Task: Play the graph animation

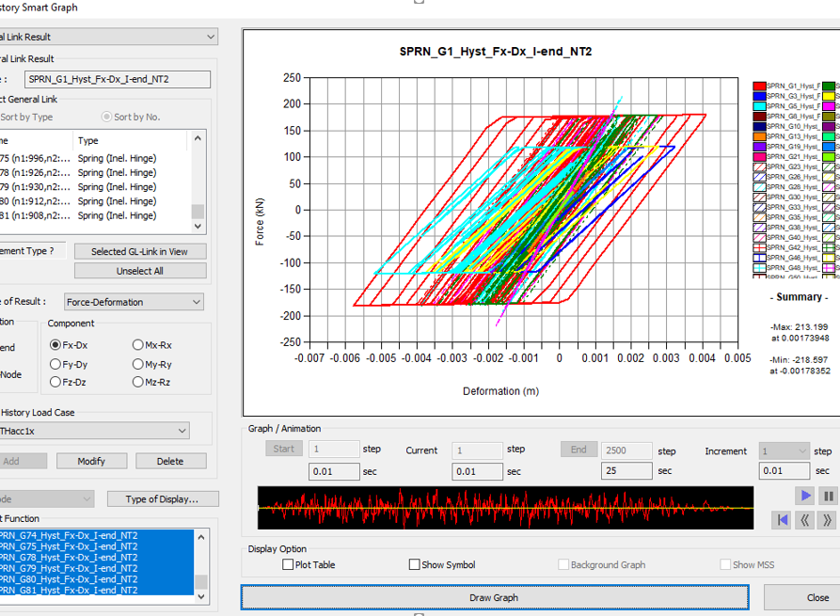Action: (805, 496)
